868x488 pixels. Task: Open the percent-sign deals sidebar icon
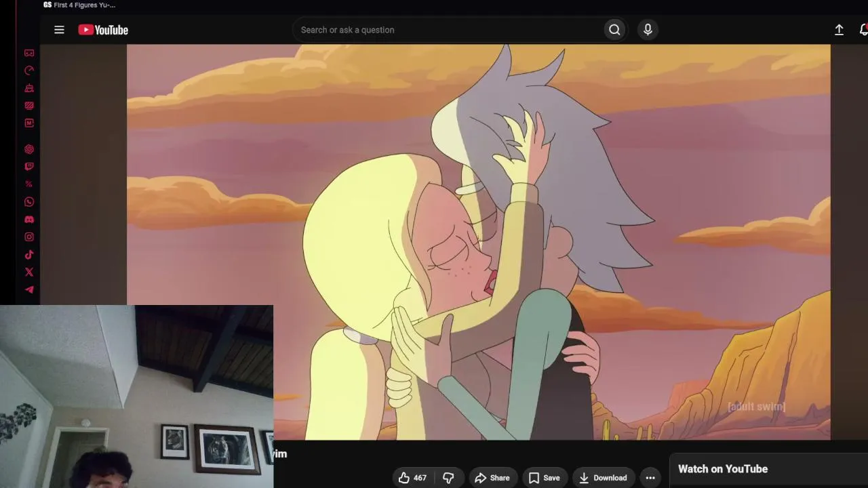(x=29, y=184)
